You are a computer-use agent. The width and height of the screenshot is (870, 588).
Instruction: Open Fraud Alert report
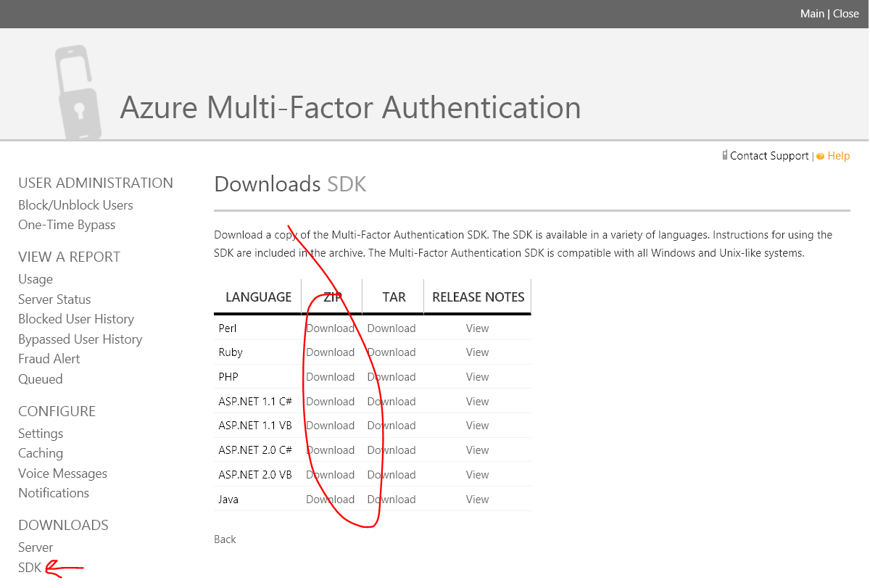coord(49,359)
